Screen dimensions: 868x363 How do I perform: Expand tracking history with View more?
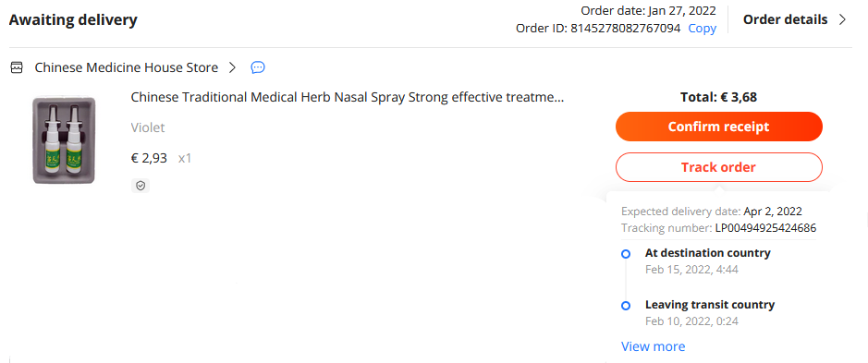(x=654, y=347)
